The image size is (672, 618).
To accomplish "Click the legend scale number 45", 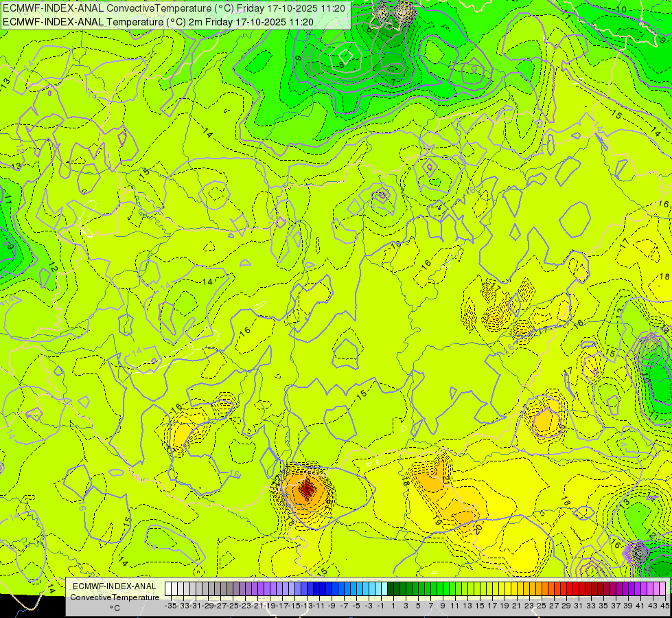I will [664, 606].
